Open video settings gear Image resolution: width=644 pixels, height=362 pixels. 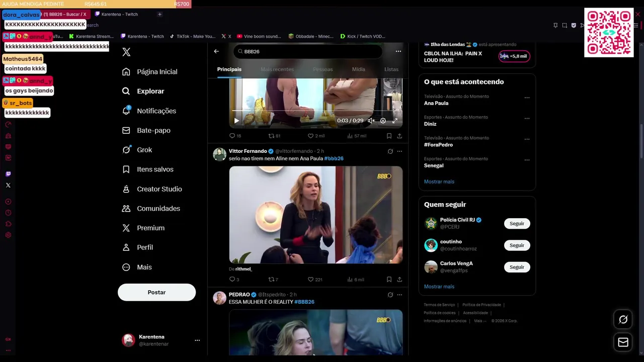tap(383, 121)
